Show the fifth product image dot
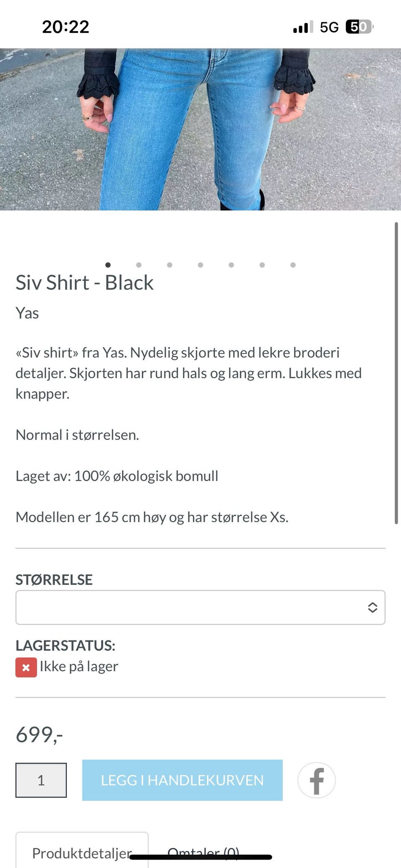The width and height of the screenshot is (401, 868). [231, 265]
